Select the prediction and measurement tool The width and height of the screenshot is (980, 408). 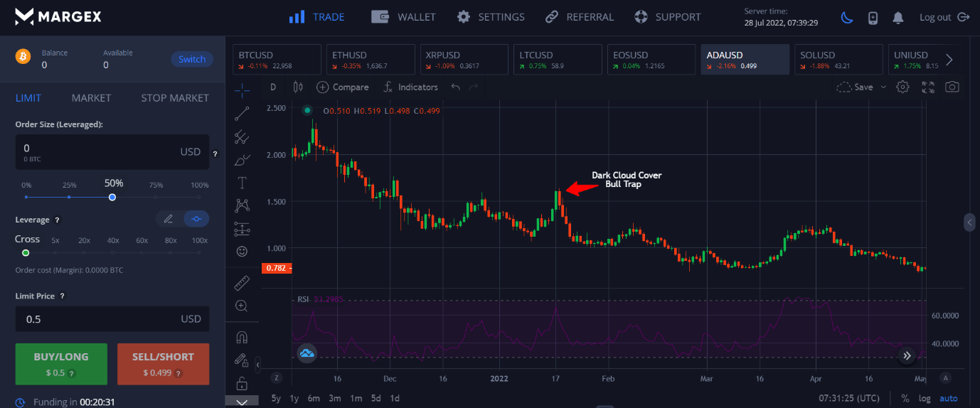tap(243, 229)
